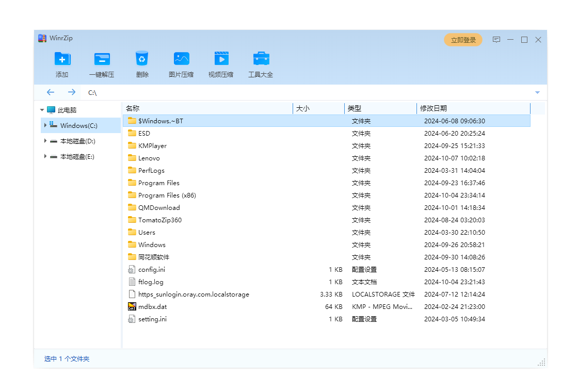Select the folder name TomatoZip360
This screenshot has width=578, height=392.
point(159,220)
